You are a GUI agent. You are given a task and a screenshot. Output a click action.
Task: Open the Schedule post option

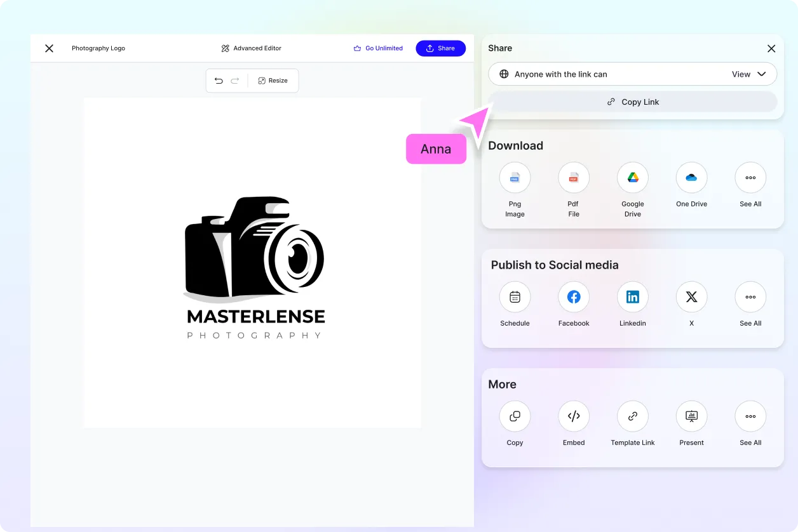(x=515, y=297)
